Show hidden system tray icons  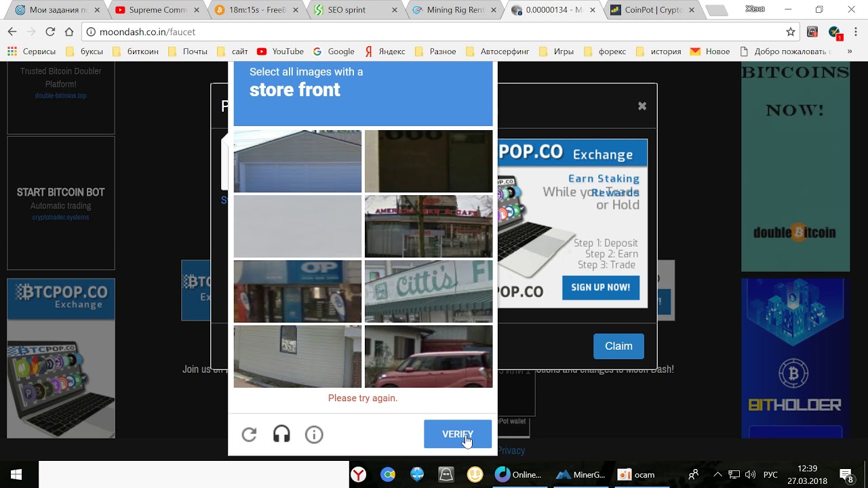click(717, 474)
